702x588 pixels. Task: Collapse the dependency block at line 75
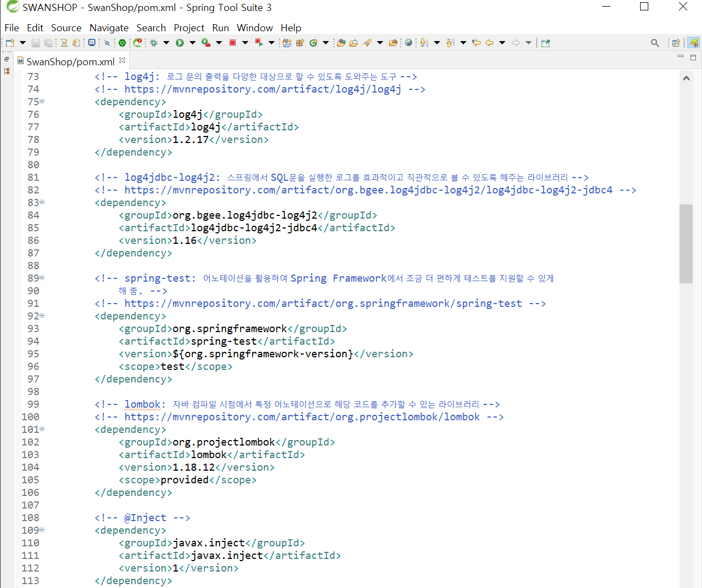coord(42,101)
